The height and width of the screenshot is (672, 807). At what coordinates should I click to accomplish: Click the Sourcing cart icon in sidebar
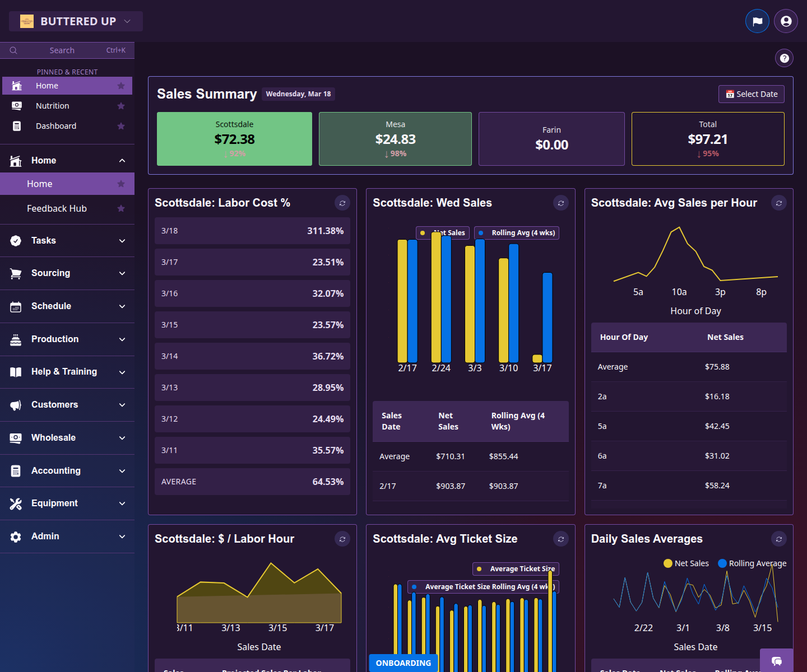pyautogui.click(x=16, y=273)
